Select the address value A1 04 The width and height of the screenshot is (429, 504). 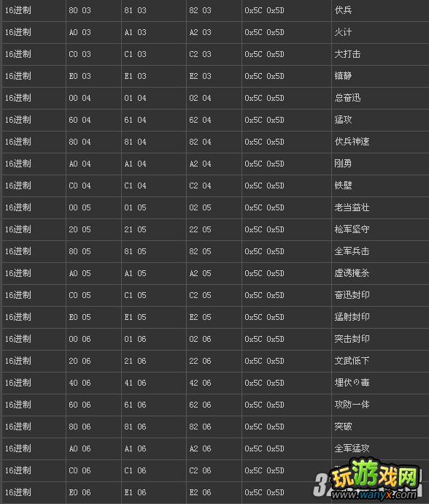[135, 164]
